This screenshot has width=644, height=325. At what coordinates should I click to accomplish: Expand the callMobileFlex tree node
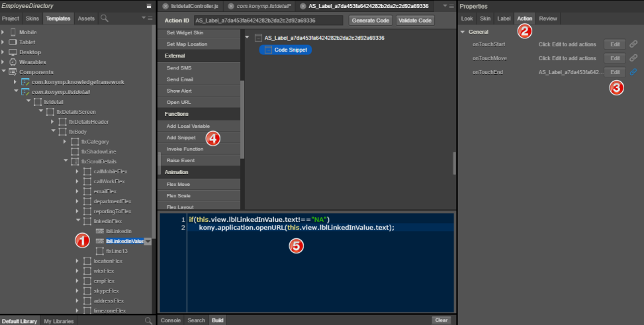(x=77, y=171)
